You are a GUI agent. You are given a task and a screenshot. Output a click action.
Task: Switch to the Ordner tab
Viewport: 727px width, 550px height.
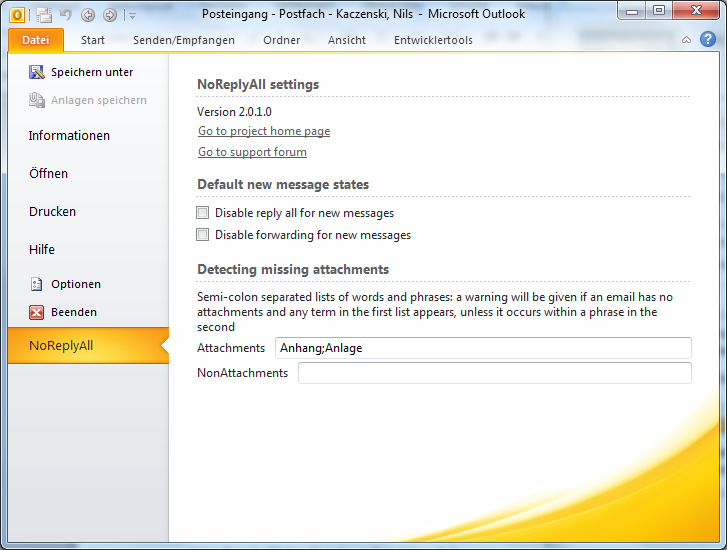(x=281, y=40)
